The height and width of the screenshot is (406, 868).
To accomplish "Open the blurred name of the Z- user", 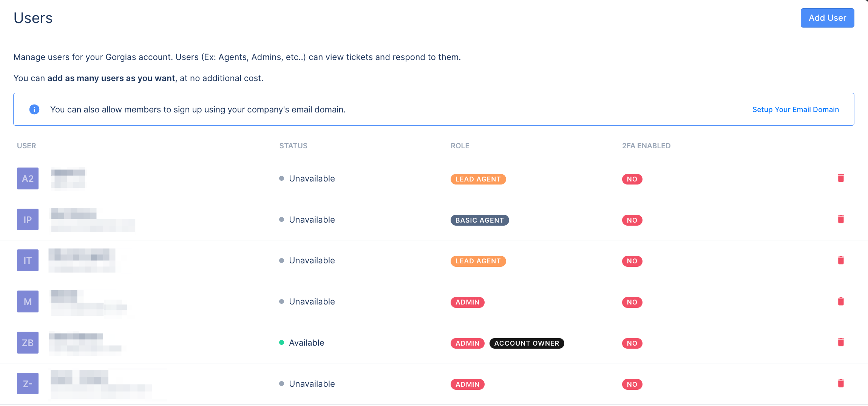I will point(101,384).
